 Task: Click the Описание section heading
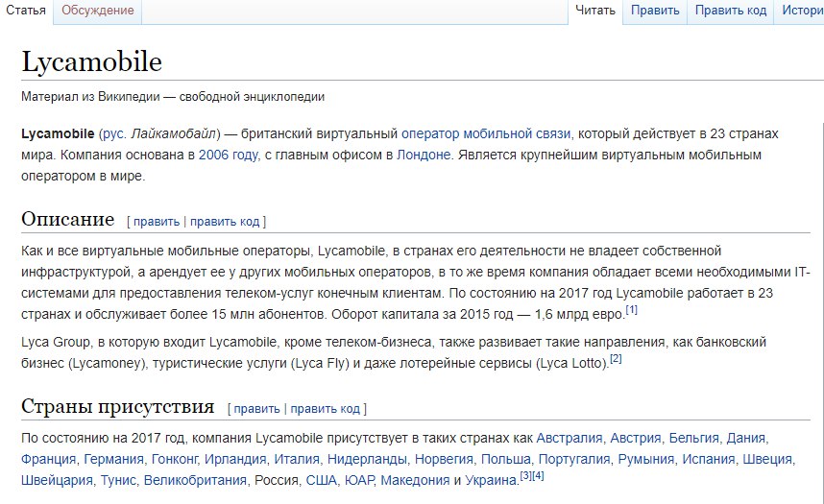tap(68, 219)
